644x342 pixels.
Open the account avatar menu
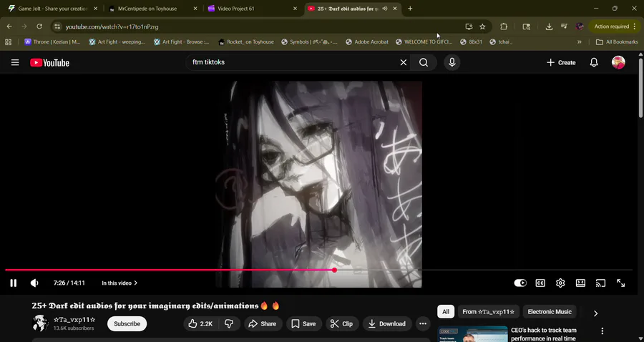(x=618, y=62)
